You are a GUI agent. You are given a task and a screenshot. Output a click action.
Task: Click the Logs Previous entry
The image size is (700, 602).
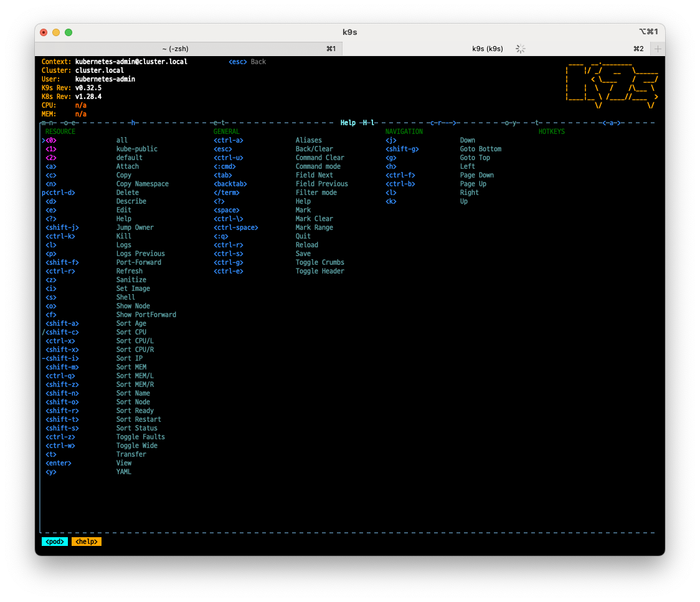(x=141, y=254)
